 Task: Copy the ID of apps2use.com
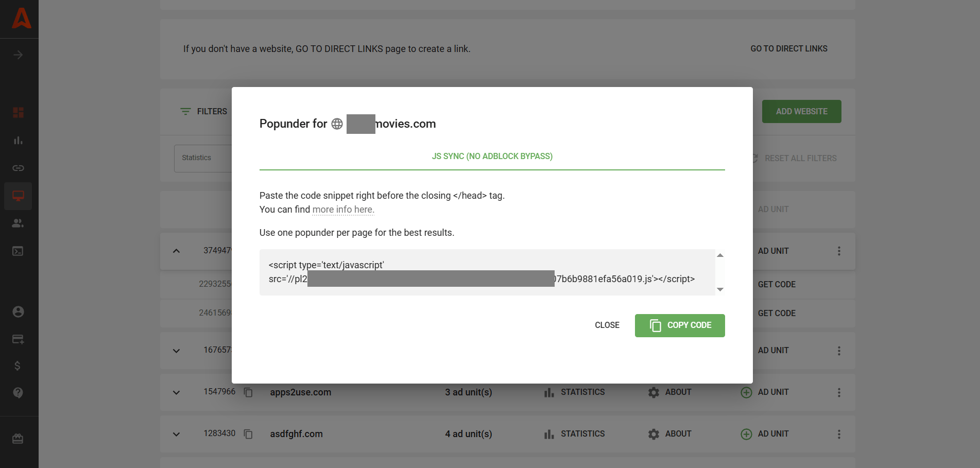click(248, 392)
